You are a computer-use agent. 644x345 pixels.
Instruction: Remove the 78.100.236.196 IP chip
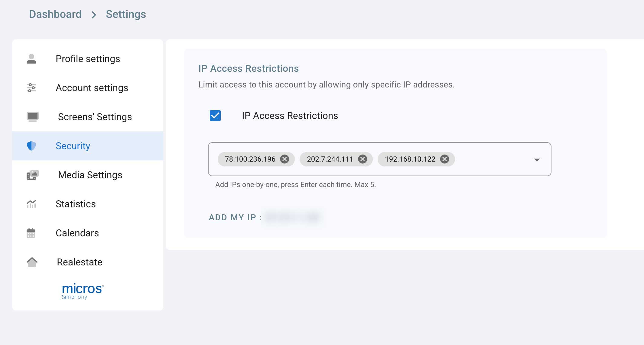(x=285, y=159)
